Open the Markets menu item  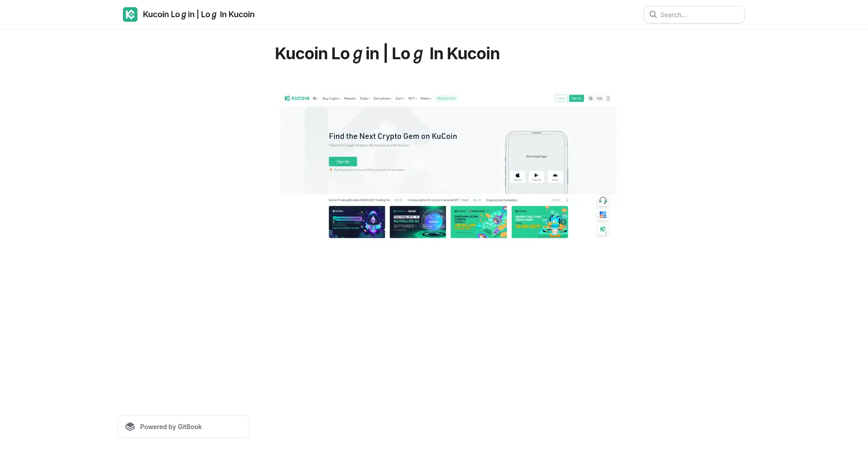coord(350,98)
